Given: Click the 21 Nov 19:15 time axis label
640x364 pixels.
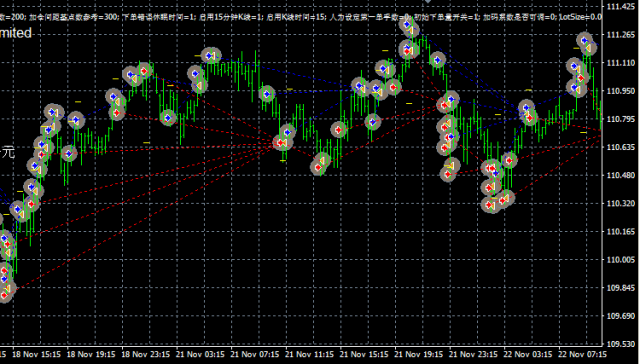Looking at the screenshot, I should click(418, 354).
